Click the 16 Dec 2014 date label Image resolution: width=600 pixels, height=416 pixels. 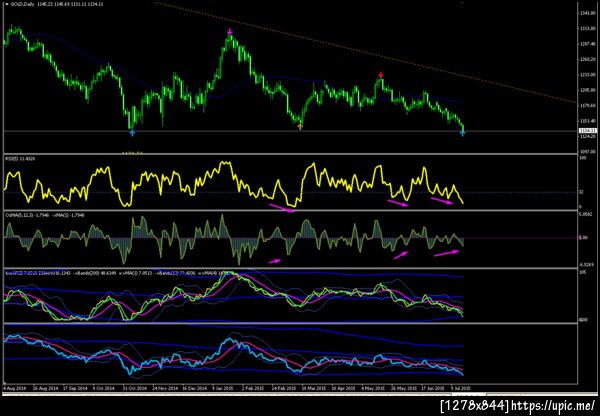coord(194,388)
